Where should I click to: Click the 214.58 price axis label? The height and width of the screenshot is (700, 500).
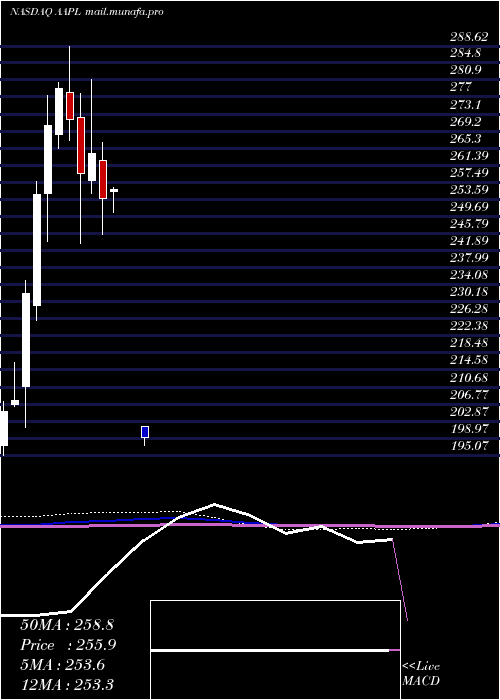469,360
